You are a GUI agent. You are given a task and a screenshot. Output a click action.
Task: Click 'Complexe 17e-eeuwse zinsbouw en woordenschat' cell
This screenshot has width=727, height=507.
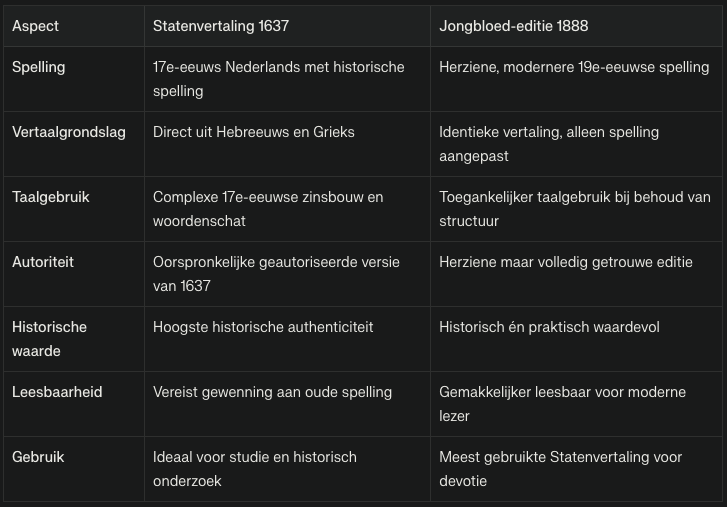point(268,209)
